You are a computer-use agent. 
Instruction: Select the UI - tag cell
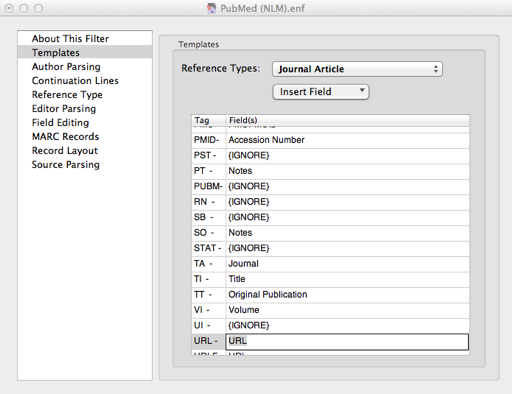[209, 325]
